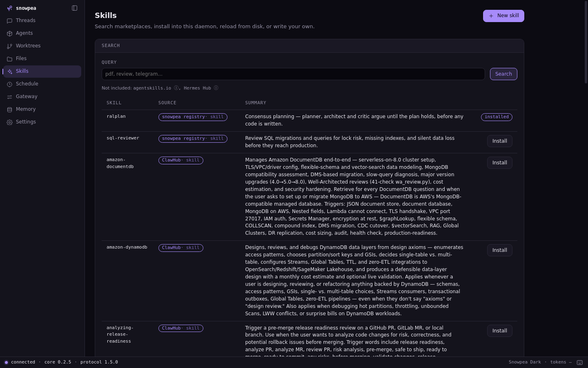Click the Threads chat bubble icon
Screen dimensions: 588x368
[9, 20]
